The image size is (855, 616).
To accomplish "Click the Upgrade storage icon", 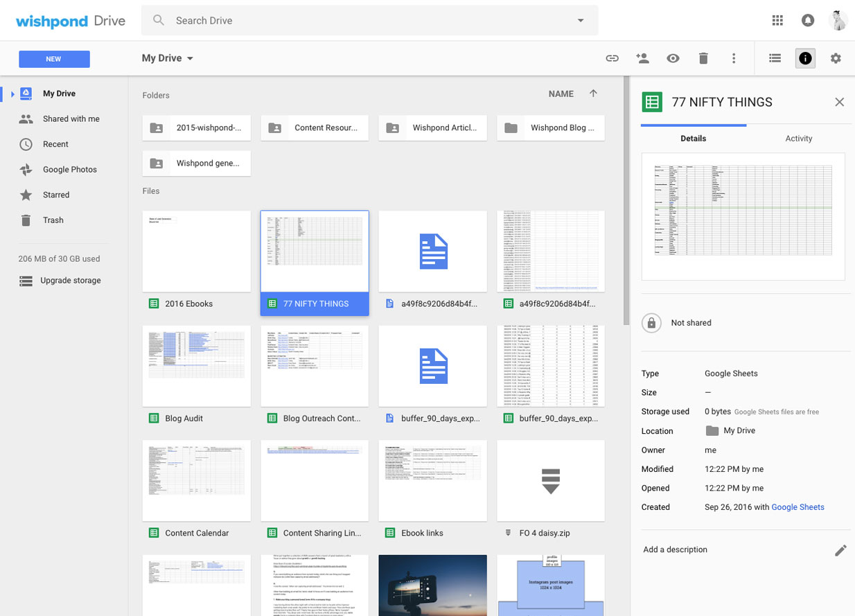I will 26,281.
